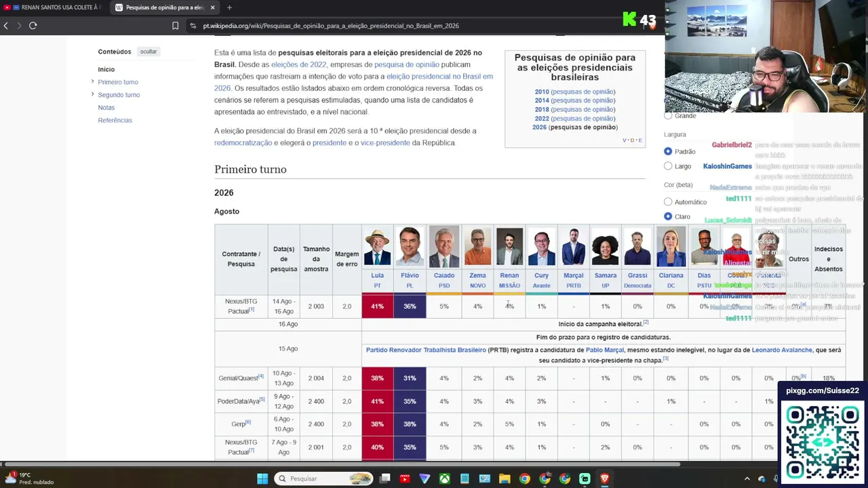868x488 pixels.
Task: Close the Pesquisas de opinião tab
Action: [212, 7]
